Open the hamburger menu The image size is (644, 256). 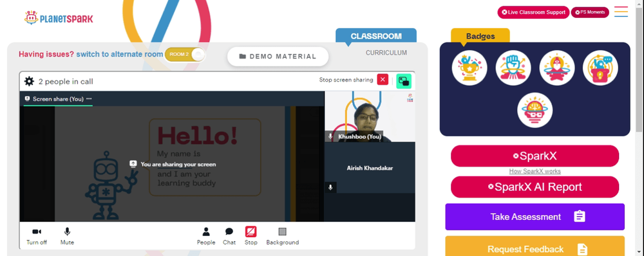pos(621,12)
